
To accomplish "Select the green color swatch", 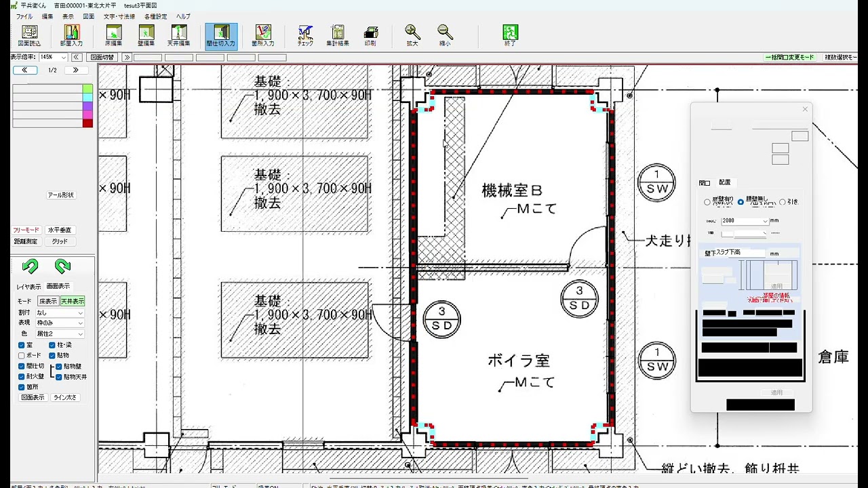I will tap(87, 89).
